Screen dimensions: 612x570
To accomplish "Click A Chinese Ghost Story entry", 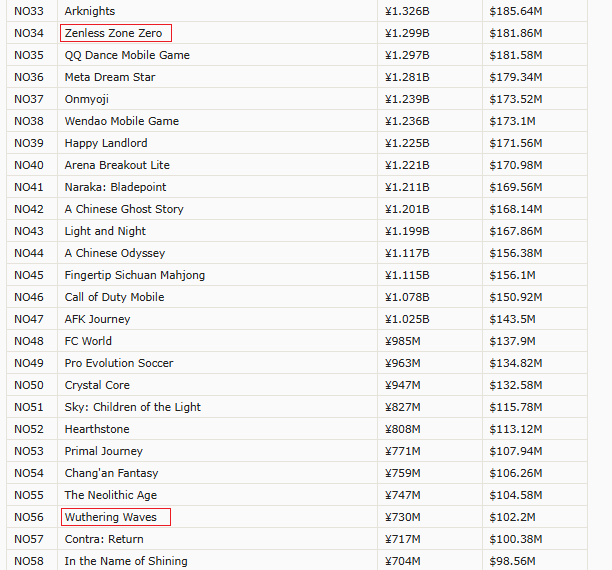I will 124,209.
